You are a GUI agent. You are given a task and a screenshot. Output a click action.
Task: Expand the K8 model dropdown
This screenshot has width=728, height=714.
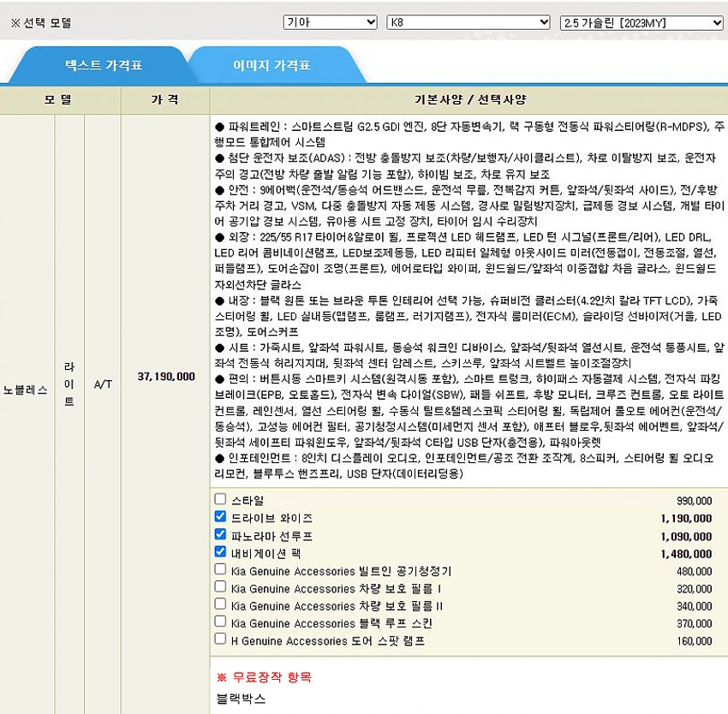[x=468, y=22]
